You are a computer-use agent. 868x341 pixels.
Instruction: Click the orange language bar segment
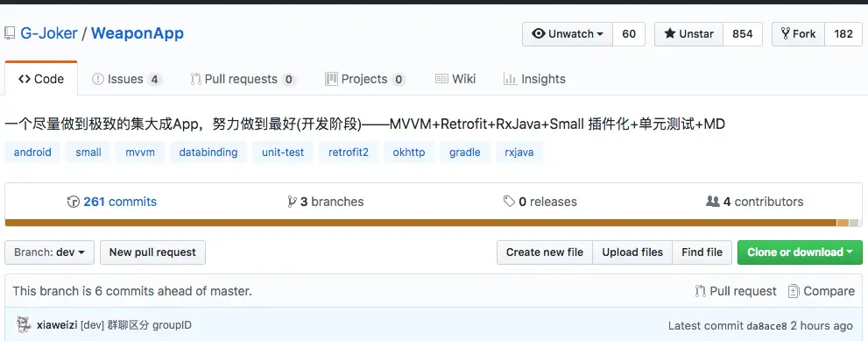[x=843, y=223]
